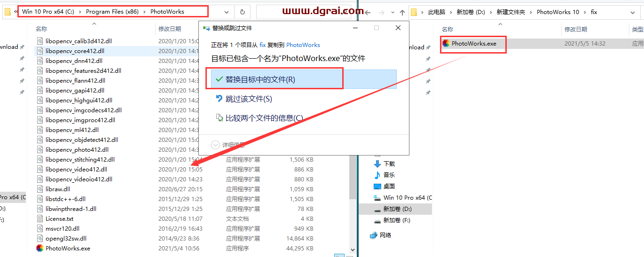Choose 替换目标中的文件(R) in the dialog
This screenshot has width=644, height=257.
(304, 79)
